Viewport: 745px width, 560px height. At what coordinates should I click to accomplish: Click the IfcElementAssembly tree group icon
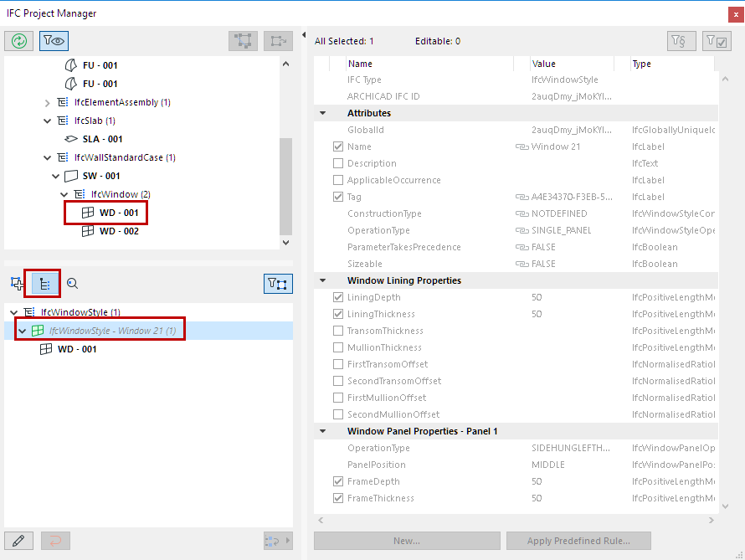pyautogui.click(x=63, y=102)
